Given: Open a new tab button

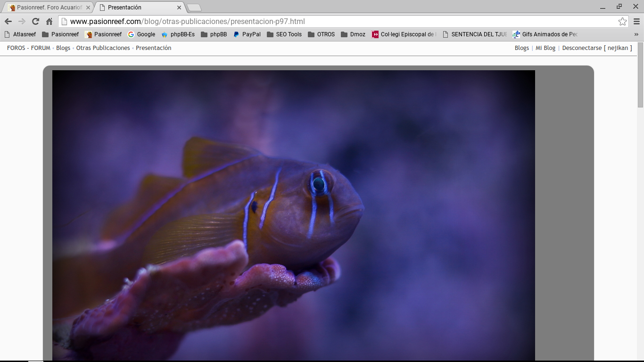Looking at the screenshot, I should coord(194,8).
